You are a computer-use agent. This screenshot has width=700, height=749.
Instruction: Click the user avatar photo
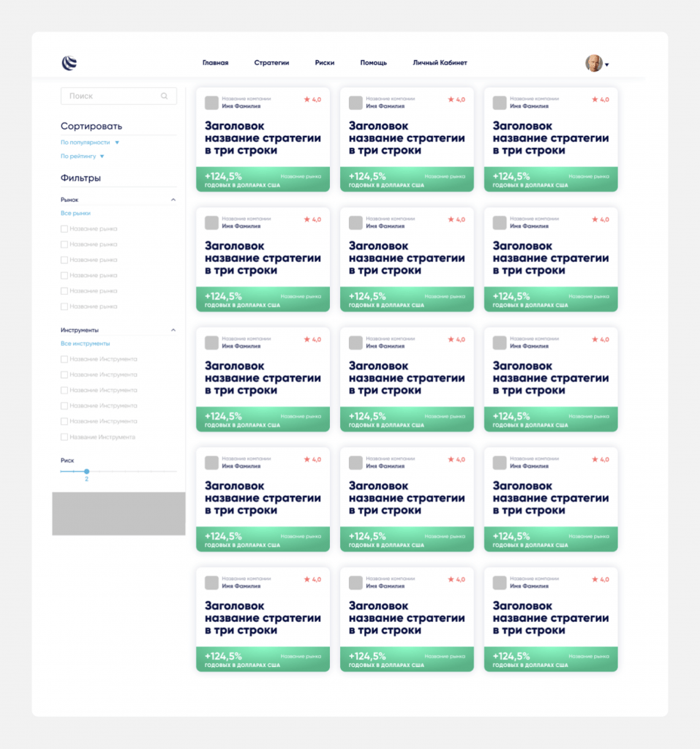point(593,63)
